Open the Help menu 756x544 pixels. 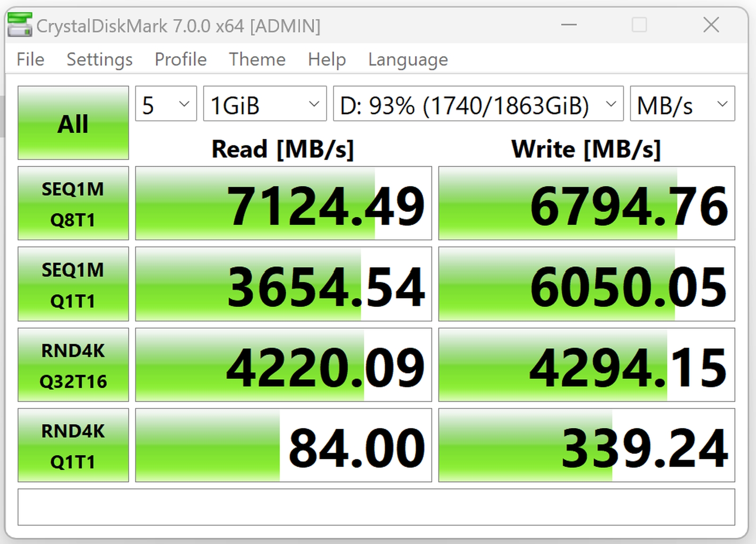pyautogui.click(x=326, y=59)
